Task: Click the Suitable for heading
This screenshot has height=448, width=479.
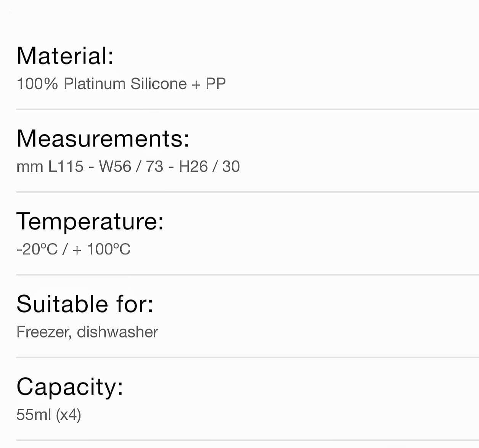Action: pyautogui.click(x=85, y=304)
